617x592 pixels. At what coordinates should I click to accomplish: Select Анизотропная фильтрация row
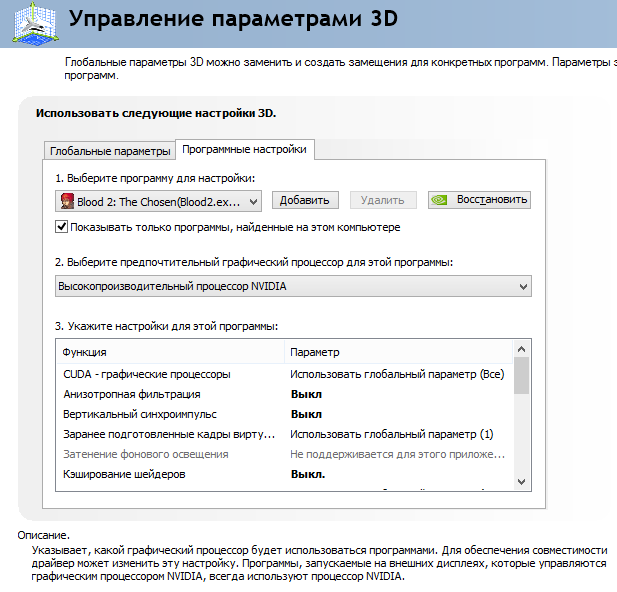284,394
